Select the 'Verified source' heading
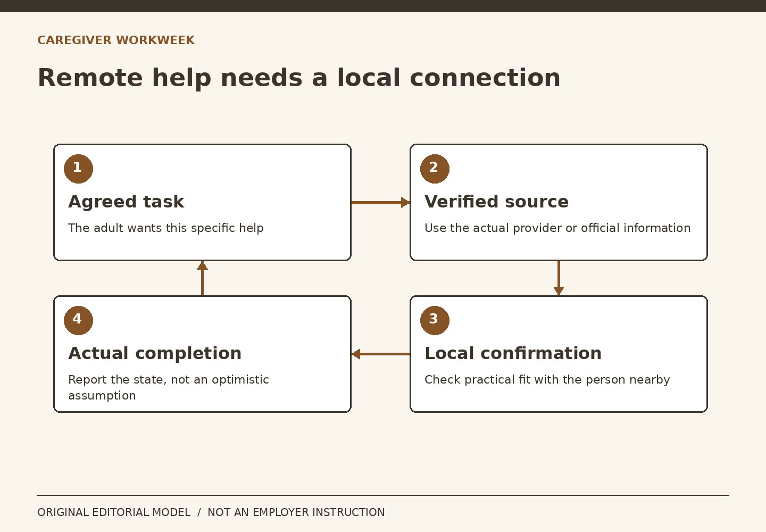This screenshot has width=766, height=532. click(x=496, y=202)
